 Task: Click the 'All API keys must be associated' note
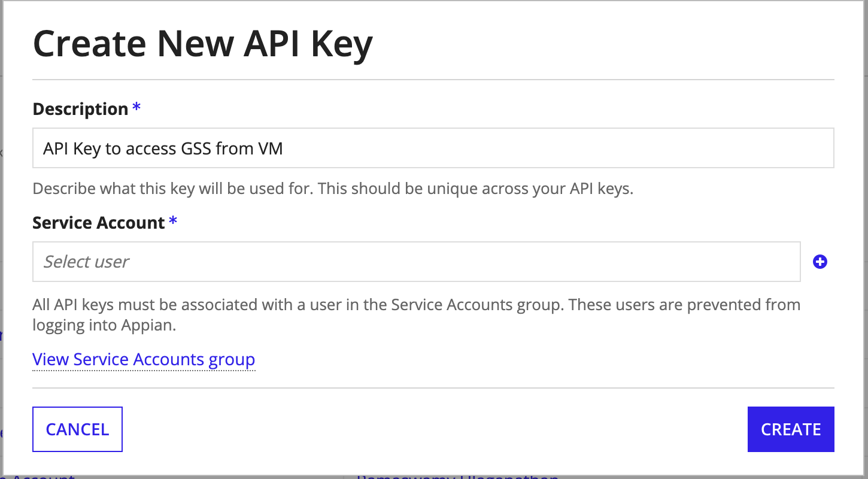[x=416, y=315]
